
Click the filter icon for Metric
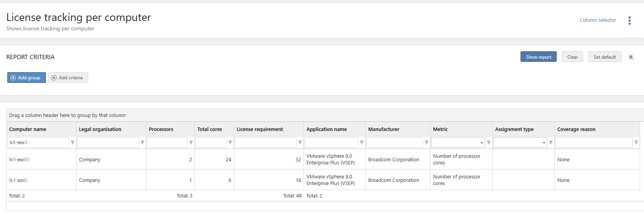pos(489,143)
